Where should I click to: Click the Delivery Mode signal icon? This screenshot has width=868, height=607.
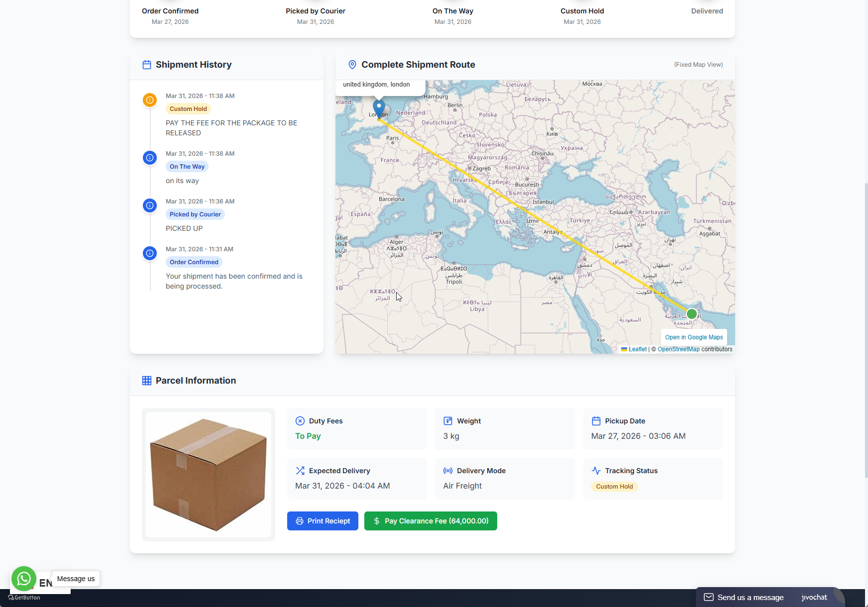point(448,471)
